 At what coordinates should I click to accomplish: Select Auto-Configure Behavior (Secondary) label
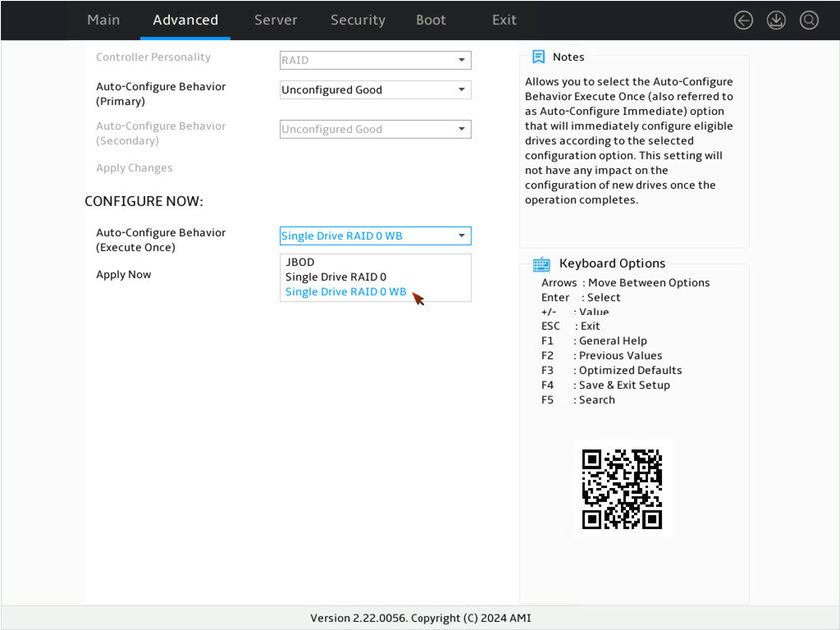[x=161, y=133]
